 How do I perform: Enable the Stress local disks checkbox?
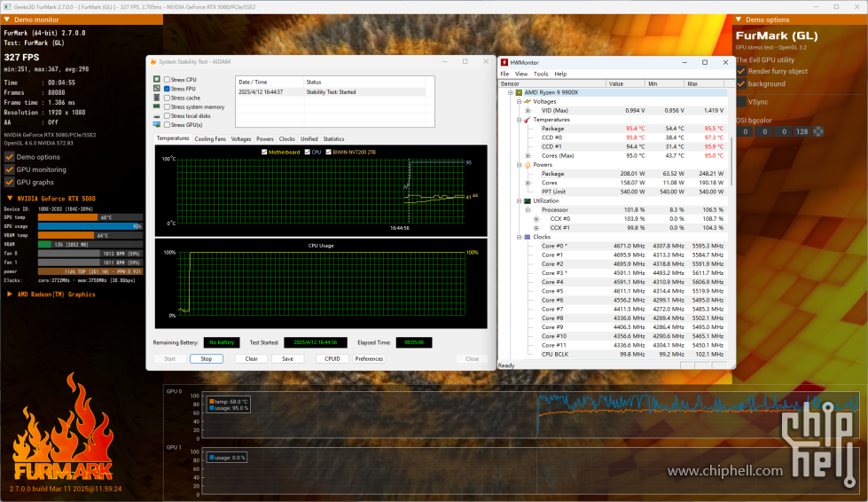pos(167,116)
